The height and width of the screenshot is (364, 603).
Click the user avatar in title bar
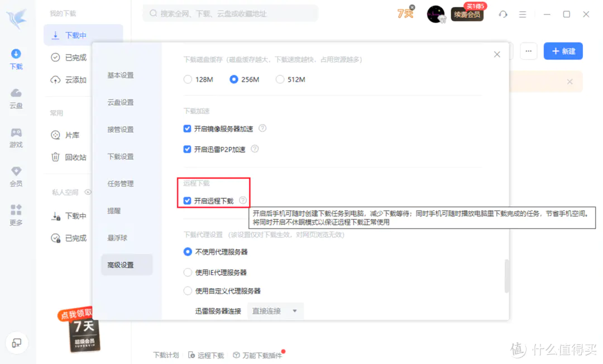click(435, 14)
